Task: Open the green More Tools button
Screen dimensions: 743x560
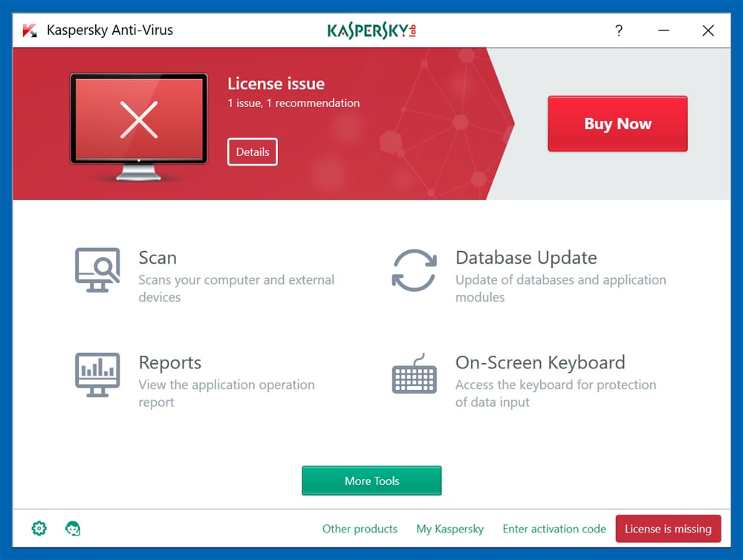Action: pyautogui.click(x=371, y=481)
